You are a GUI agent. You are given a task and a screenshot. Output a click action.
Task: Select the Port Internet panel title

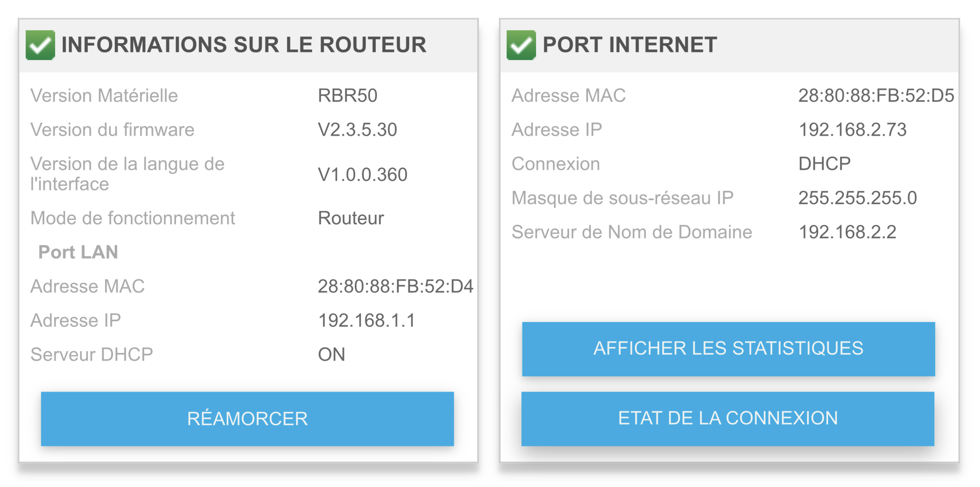coord(630,45)
